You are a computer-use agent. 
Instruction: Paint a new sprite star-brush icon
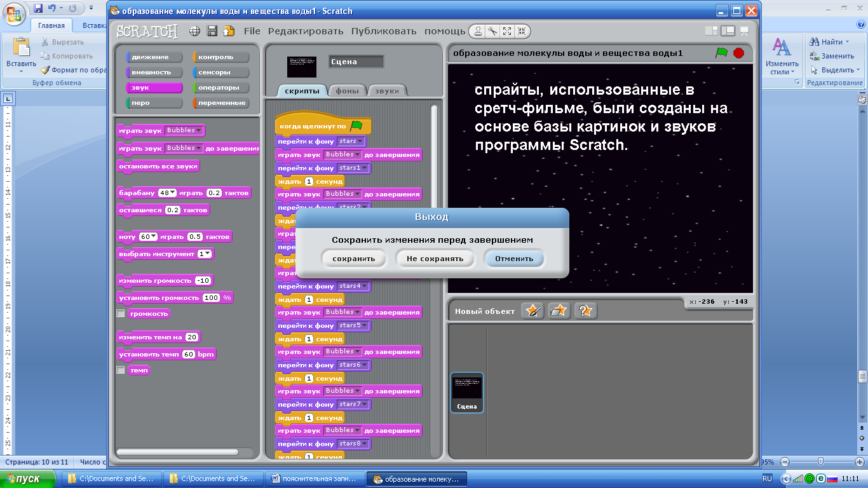click(x=533, y=311)
